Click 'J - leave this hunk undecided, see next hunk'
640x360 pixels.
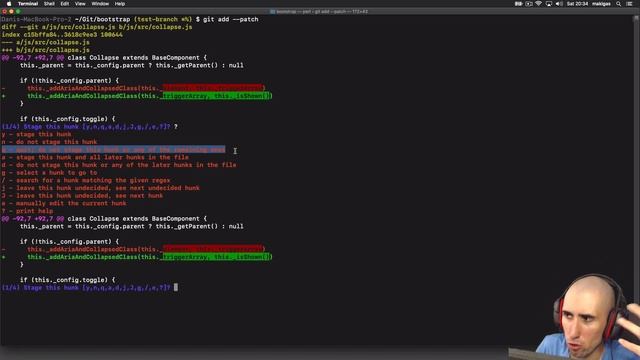82,196
